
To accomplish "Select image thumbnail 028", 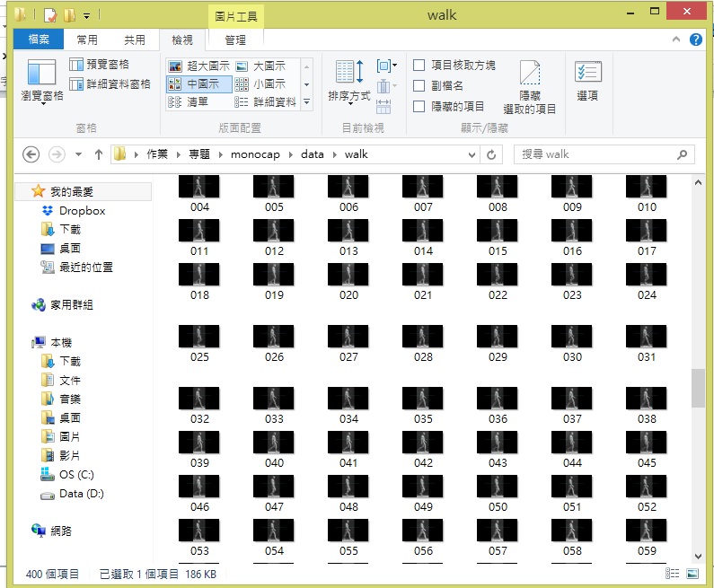I will (423, 337).
